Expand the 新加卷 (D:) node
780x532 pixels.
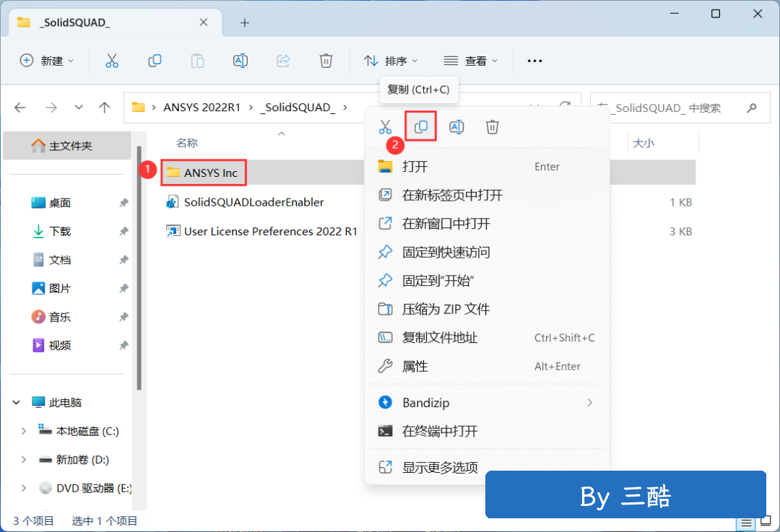coord(23,459)
